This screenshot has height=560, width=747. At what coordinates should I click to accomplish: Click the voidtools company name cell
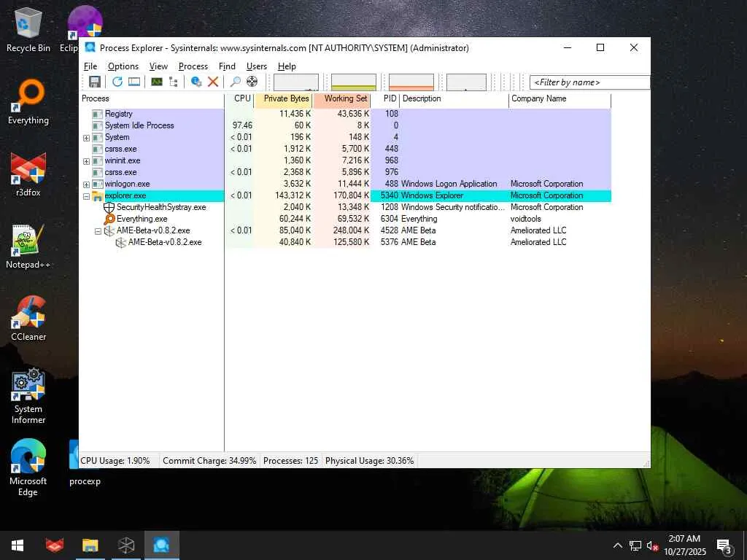(x=525, y=219)
